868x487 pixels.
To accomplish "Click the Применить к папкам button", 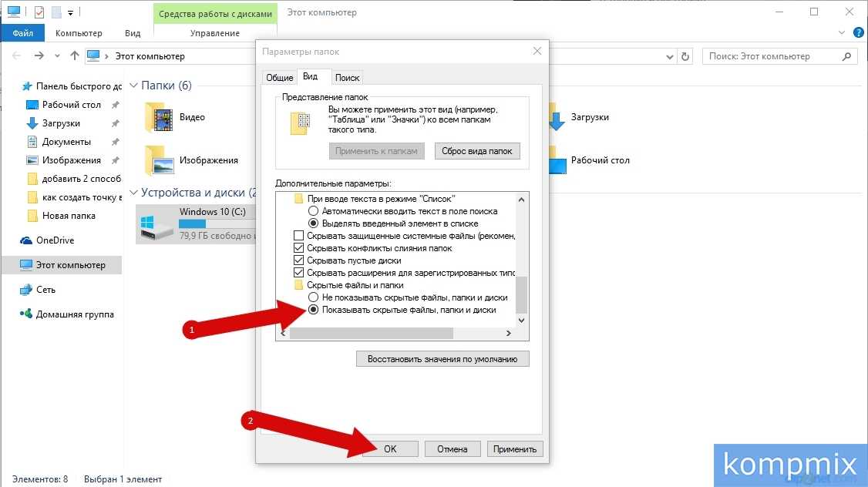I will [376, 151].
